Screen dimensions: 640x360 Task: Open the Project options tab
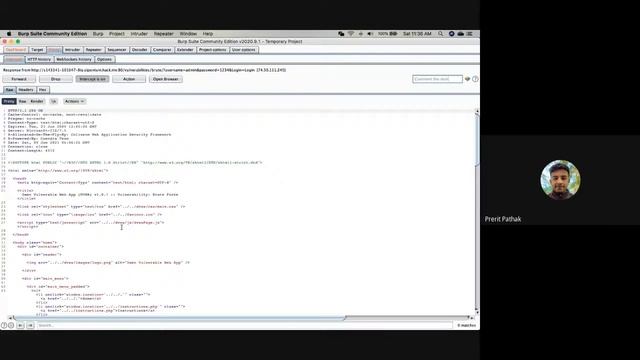pos(212,50)
